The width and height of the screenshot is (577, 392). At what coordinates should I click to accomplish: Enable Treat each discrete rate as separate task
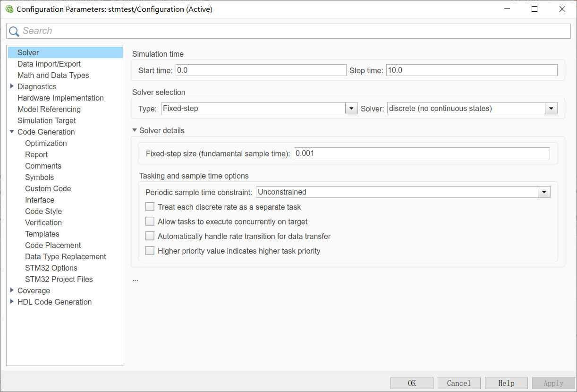(x=150, y=207)
